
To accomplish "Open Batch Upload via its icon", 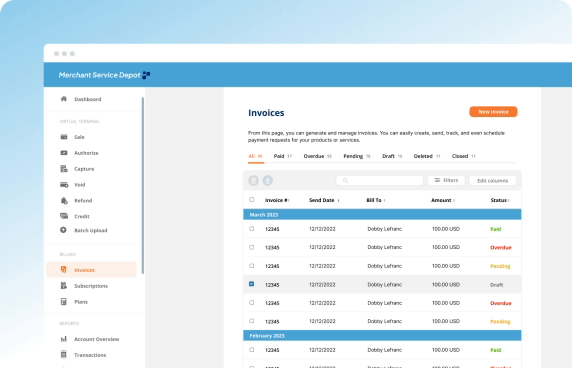I will click(x=63, y=230).
